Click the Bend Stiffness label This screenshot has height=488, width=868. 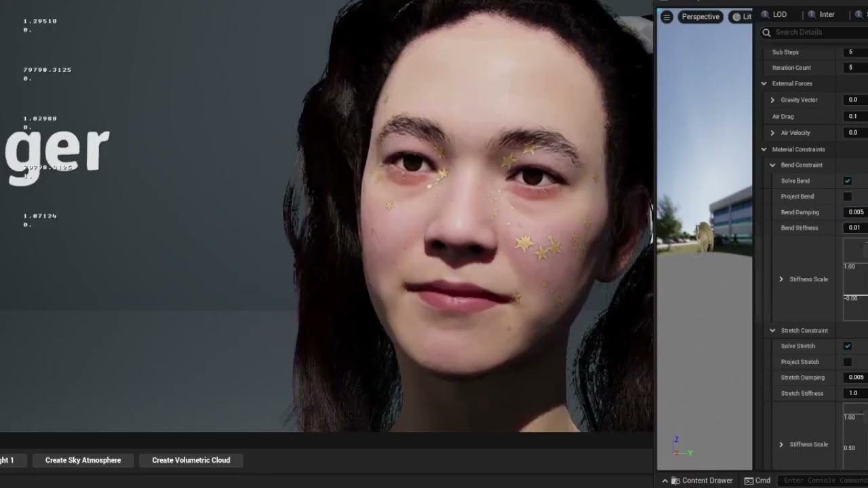pos(800,228)
